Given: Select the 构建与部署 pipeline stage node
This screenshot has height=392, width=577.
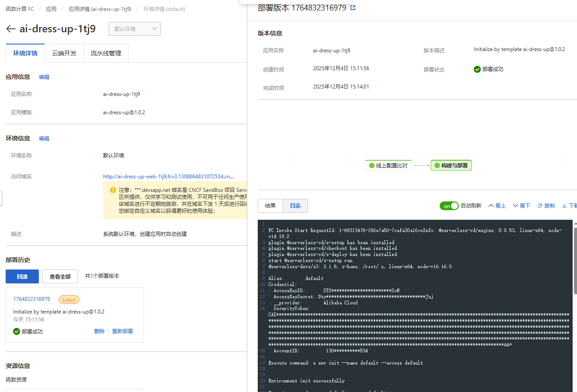Looking at the screenshot, I should (x=451, y=165).
